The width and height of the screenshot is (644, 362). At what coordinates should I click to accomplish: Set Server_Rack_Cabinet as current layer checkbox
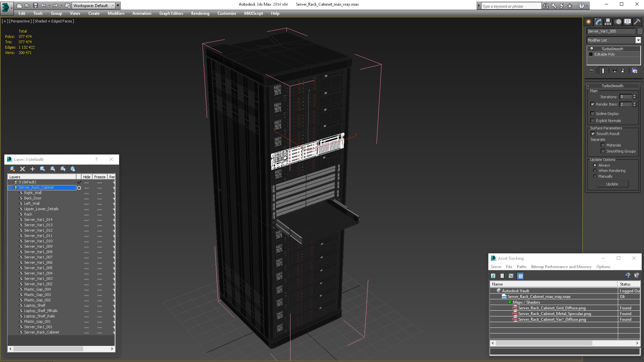pyautogui.click(x=79, y=188)
